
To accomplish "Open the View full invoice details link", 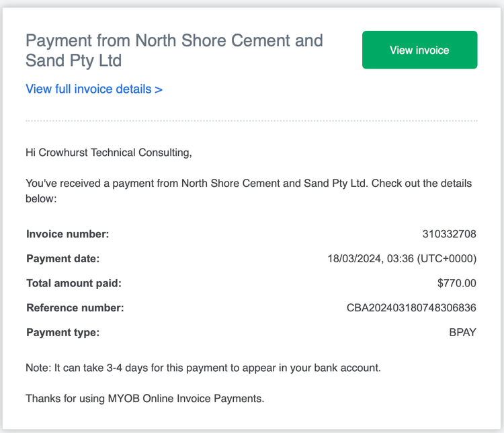I will pos(94,89).
